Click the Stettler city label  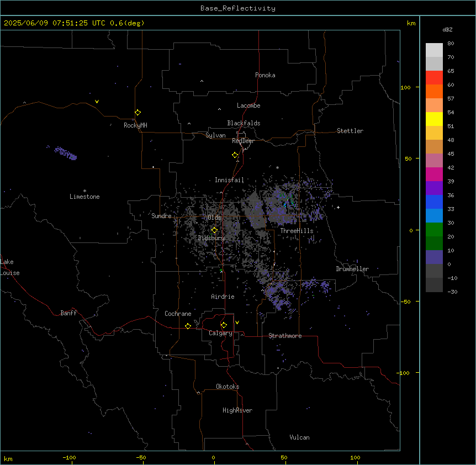point(350,131)
